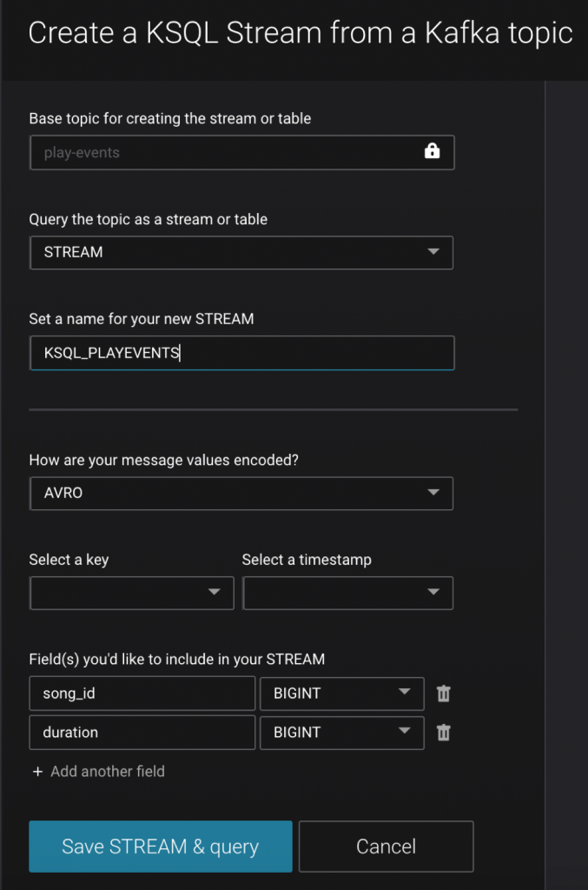Click Save STREAM & query button
588x890 pixels.
[x=161, y=847]
